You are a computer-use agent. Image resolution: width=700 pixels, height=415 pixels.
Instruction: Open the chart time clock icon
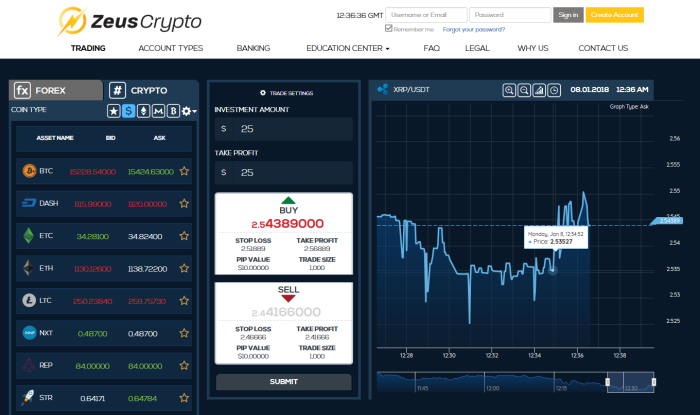[x=554, y=90]
